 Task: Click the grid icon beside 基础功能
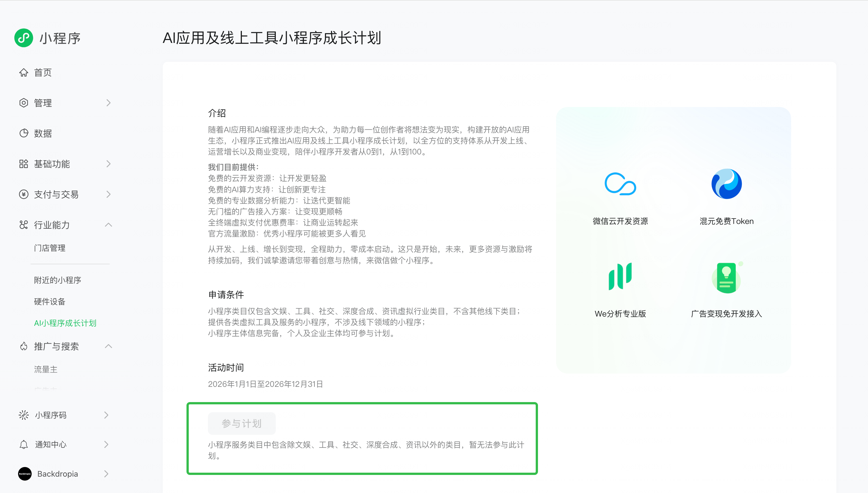tap(23, 164)
